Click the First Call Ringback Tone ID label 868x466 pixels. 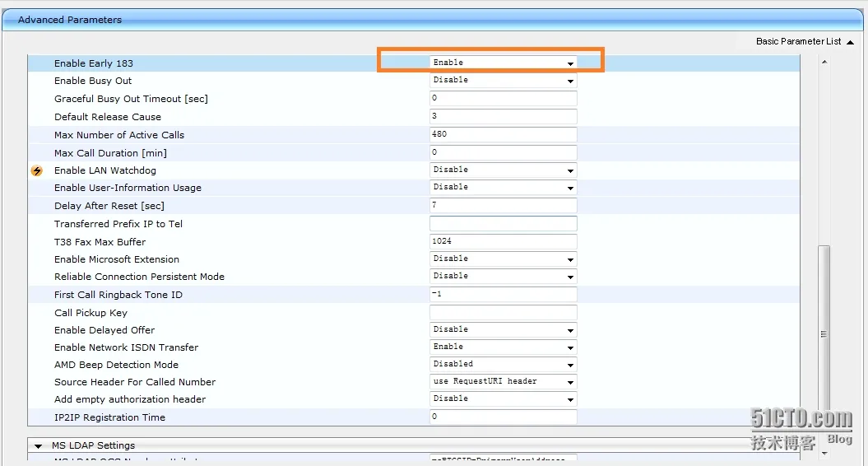[x=118, y=295]
